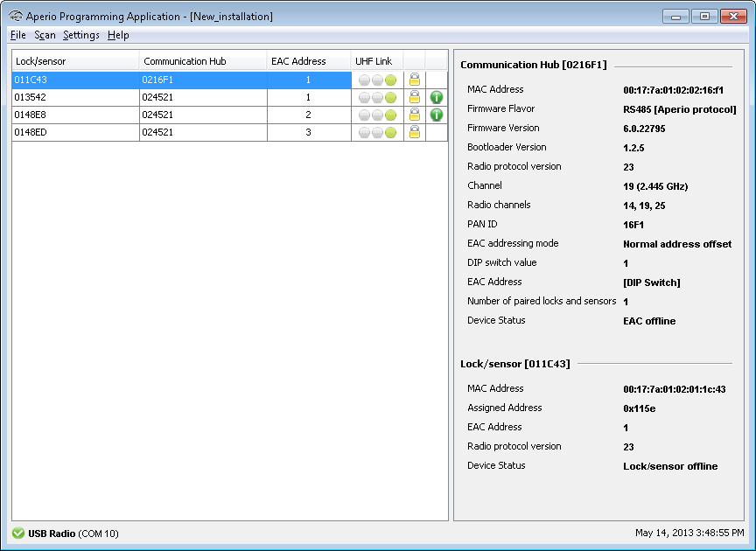The width and height of the screenshot is (756, 551).
Task: Open the Help menu
Action: (118, 35)
